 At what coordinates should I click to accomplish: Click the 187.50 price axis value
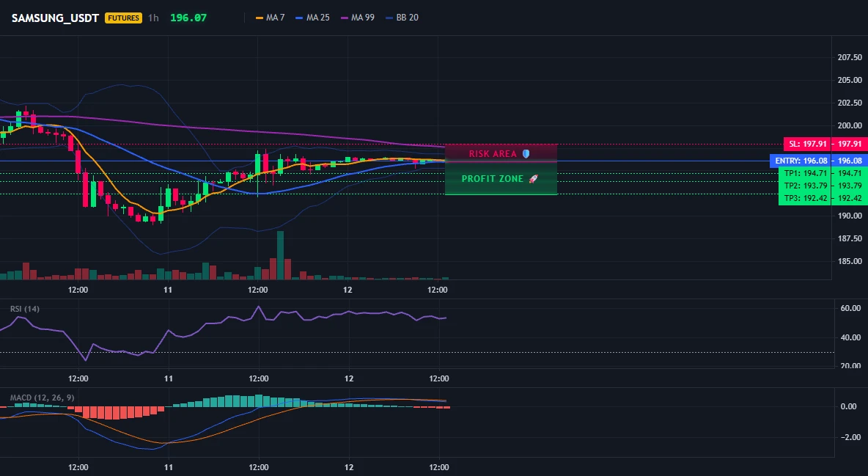(x=850, y=239)
